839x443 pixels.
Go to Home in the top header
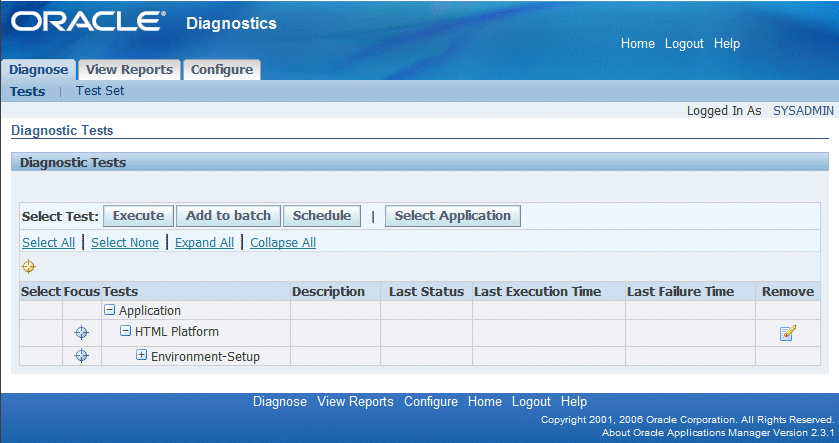tap(638, 44)
